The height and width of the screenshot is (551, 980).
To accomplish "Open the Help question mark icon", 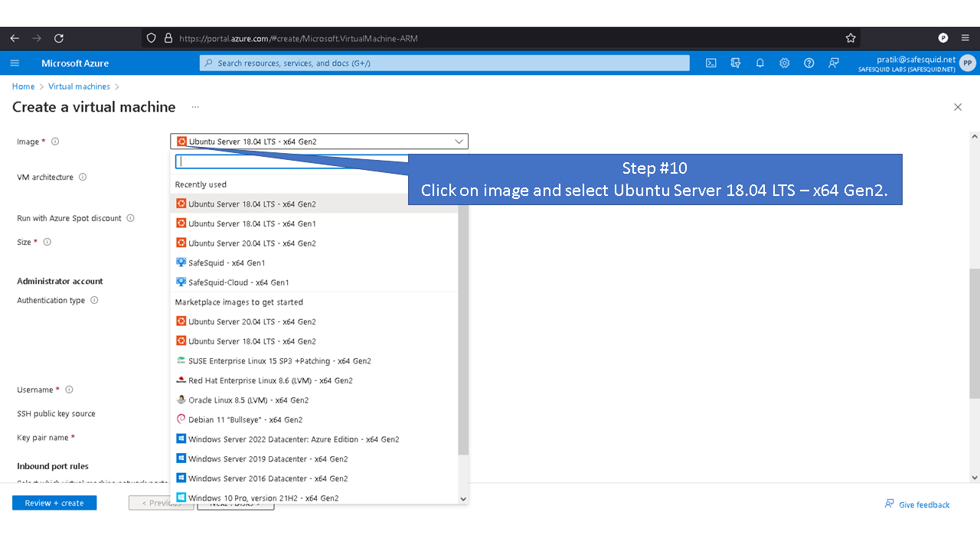I will [x=809, y=63].
